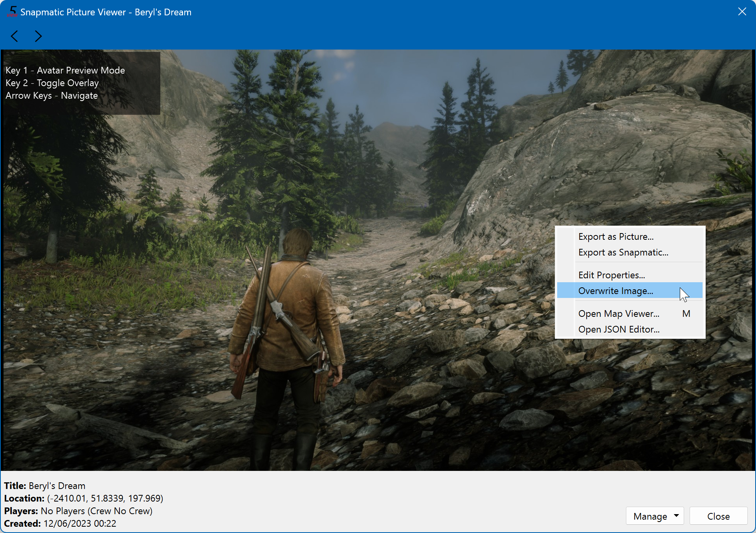The image size is (756, 533).
Task: Expand the Manage dropdown arrow
Action: tap(676, 516)
